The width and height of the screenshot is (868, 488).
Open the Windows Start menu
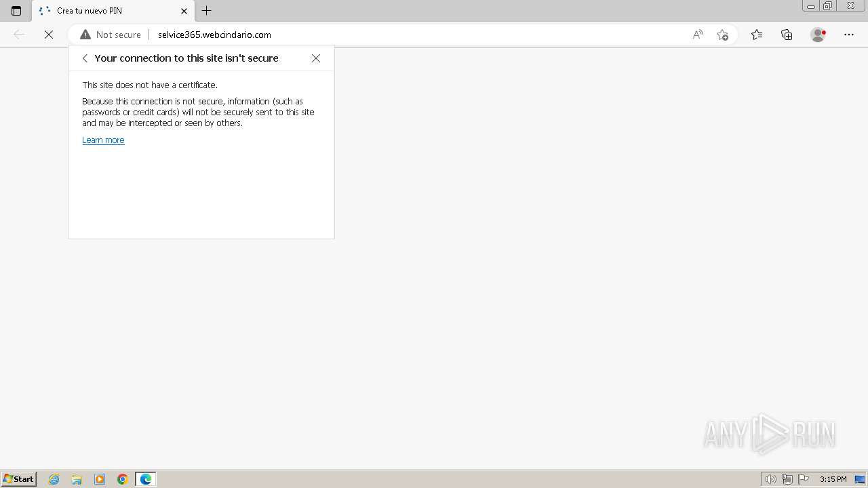[18, 479]
